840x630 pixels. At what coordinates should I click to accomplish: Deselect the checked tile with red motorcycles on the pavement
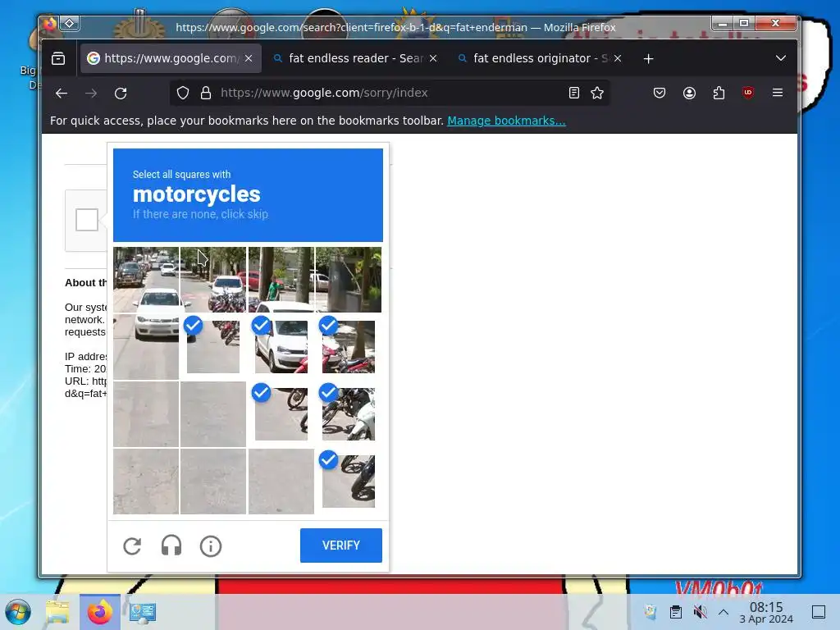[x=213, y=347]
